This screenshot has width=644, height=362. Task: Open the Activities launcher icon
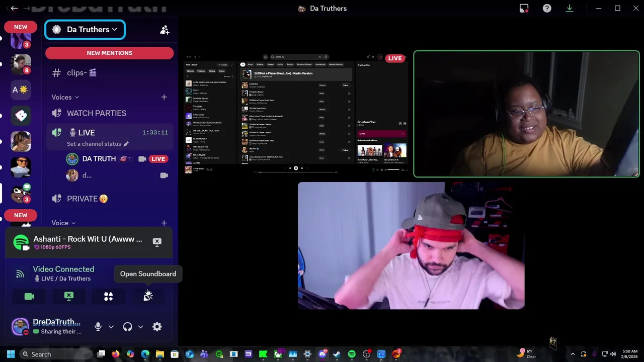coord(108,297)
